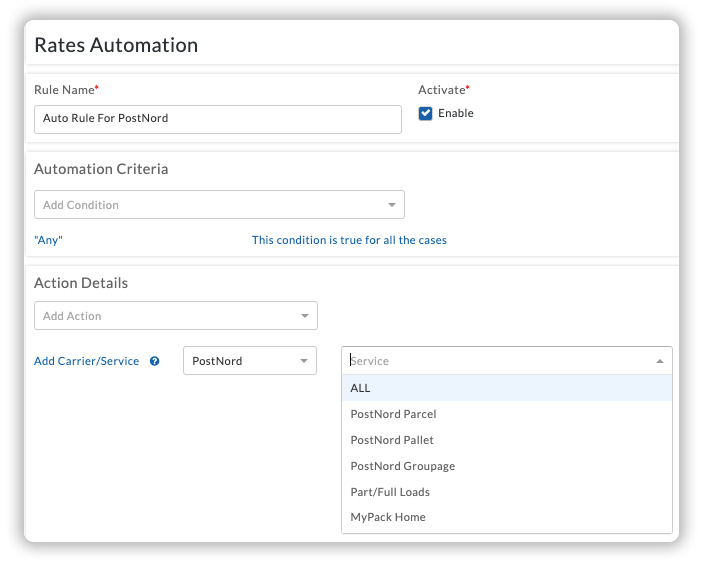Image resolution: width=702 pixels, height=567 pixels.
Task: Click the Add Action dropdown arrow
Action: [x=305, y=316]
